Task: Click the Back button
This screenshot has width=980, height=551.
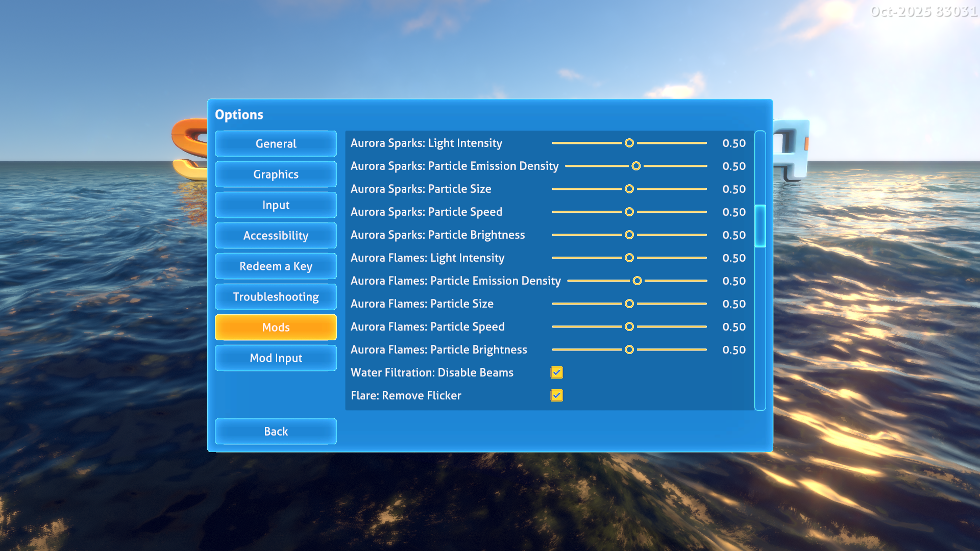Action: (276, 432)
